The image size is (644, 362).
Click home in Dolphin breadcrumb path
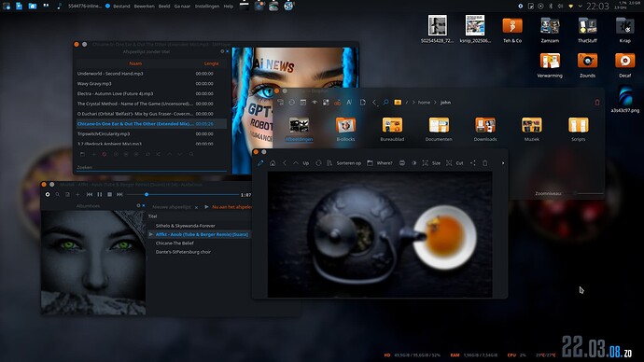(425, 103)
